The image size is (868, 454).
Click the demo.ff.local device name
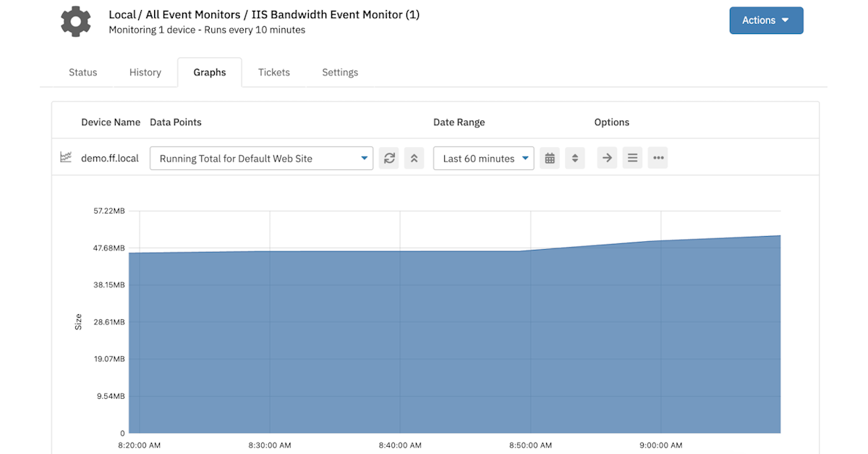(x=109, y=157)
